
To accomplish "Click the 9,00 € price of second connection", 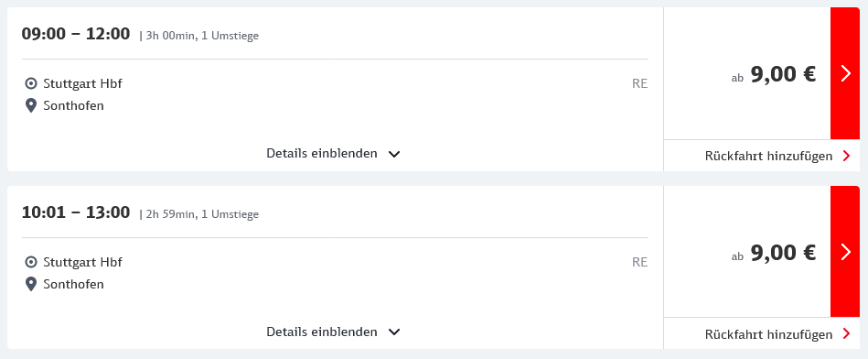I will [783, 252].
